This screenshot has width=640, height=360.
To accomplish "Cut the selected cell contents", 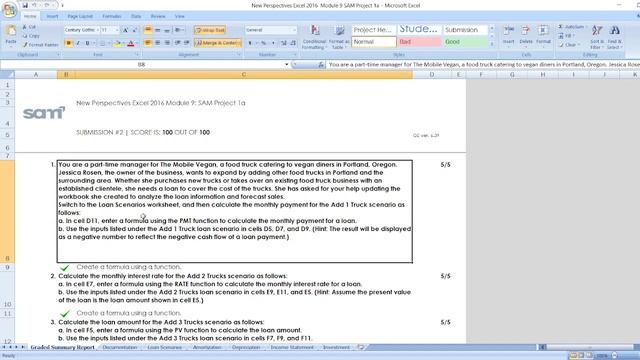I will (29, 27).
